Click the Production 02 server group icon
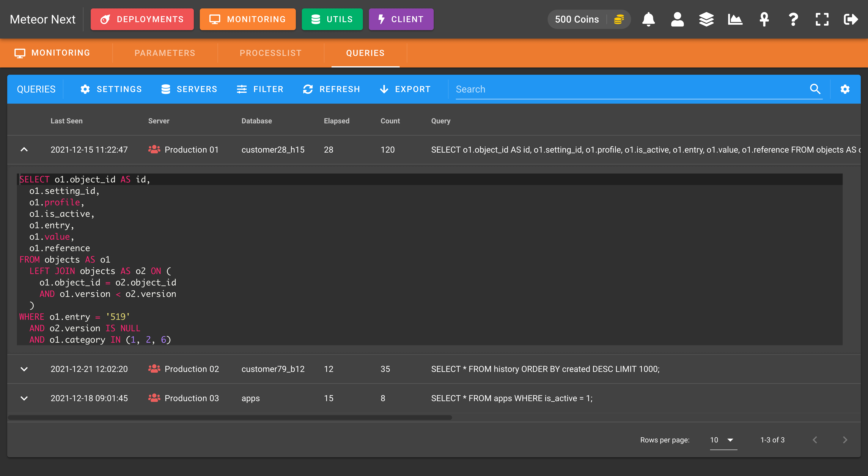 coord(154,369)
